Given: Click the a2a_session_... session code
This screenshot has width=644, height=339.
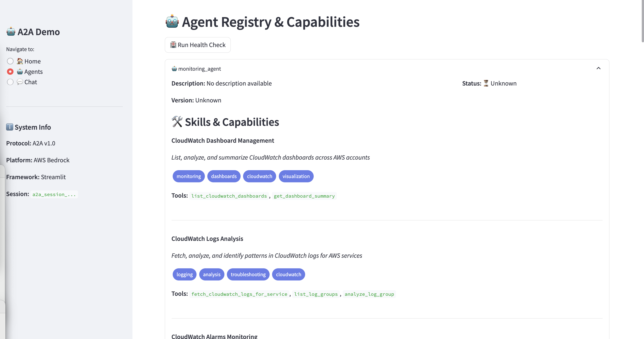Looking at the screenshot, I should [54, 194].
